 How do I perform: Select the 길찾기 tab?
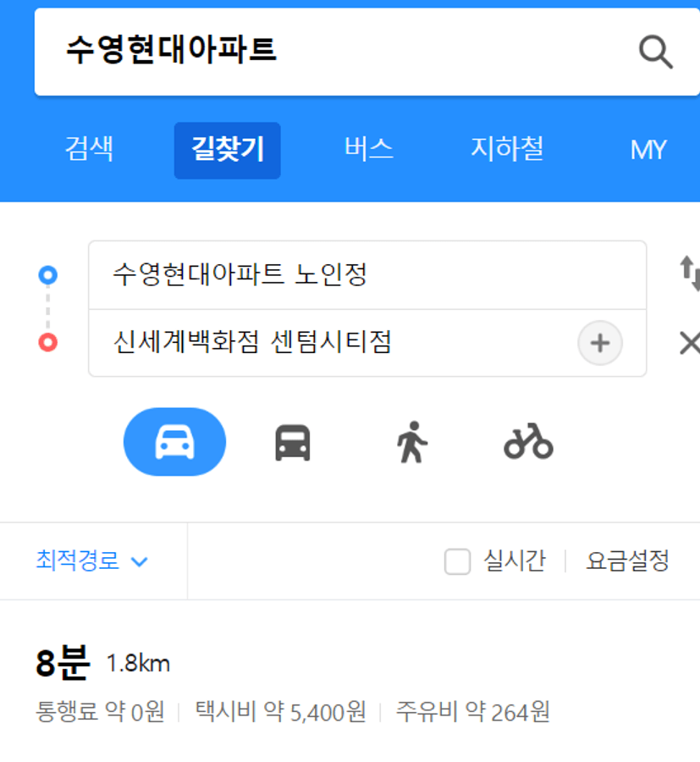tap(228, 150)
